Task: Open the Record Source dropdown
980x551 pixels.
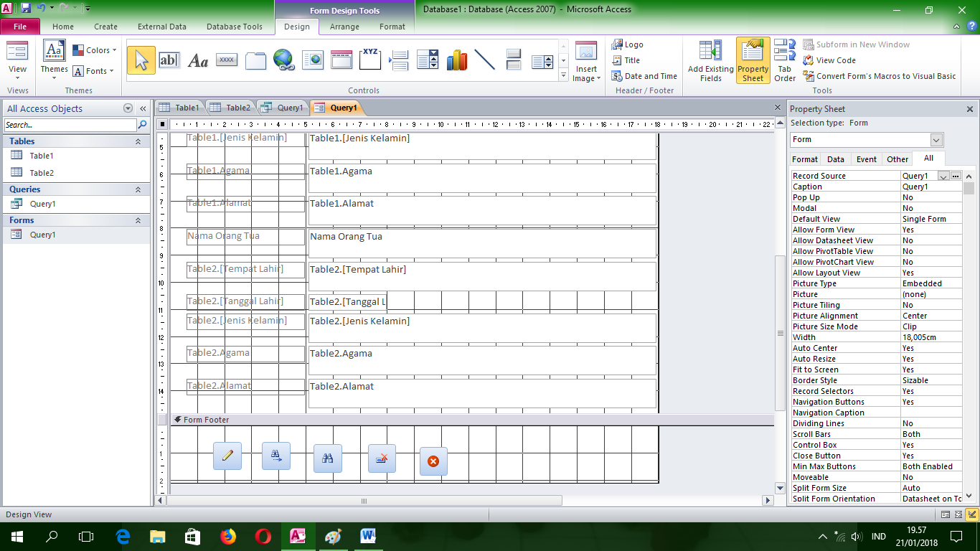Action: [943, 175]
